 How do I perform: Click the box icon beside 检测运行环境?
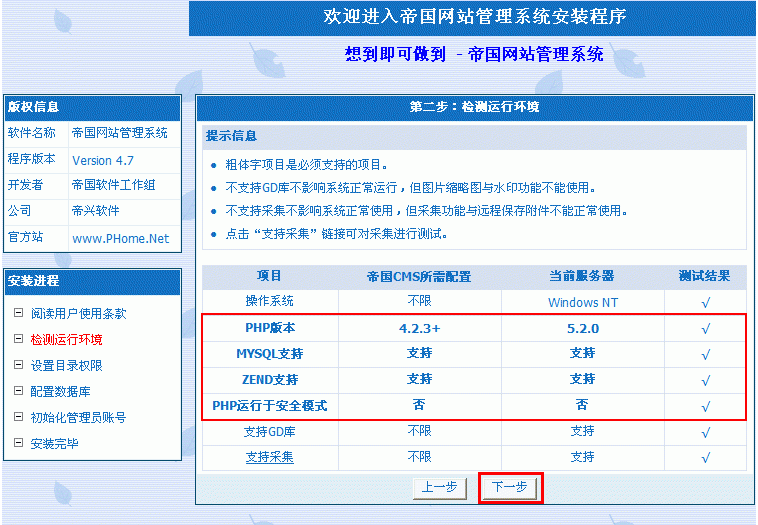pyautogui.click(x=18, y=339)
